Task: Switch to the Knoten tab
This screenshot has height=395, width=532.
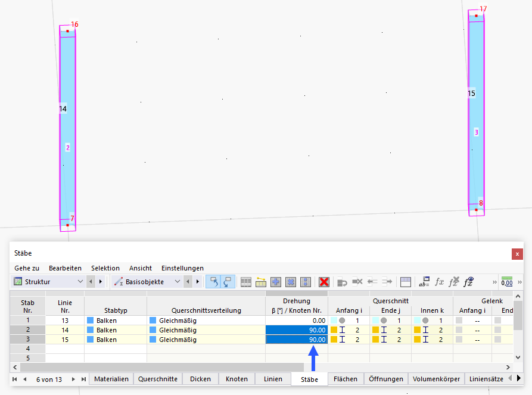Action: pyautogui.click(x=237, y=379)
